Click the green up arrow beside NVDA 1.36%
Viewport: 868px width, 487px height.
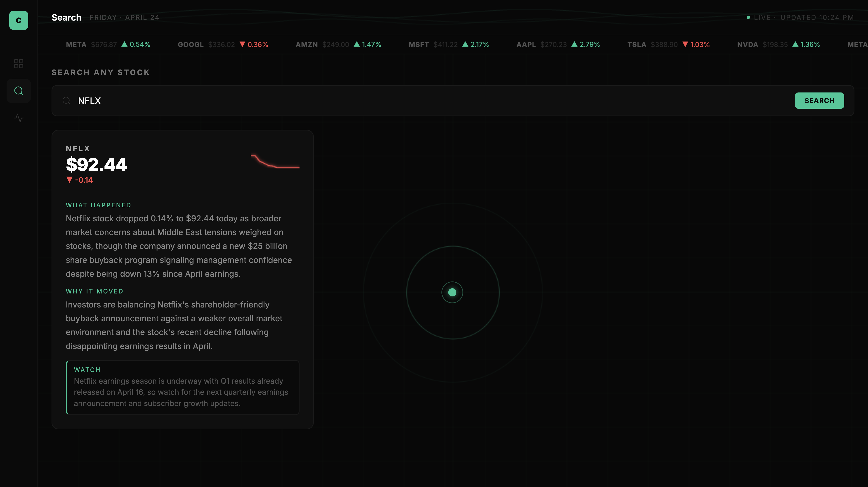795,44
